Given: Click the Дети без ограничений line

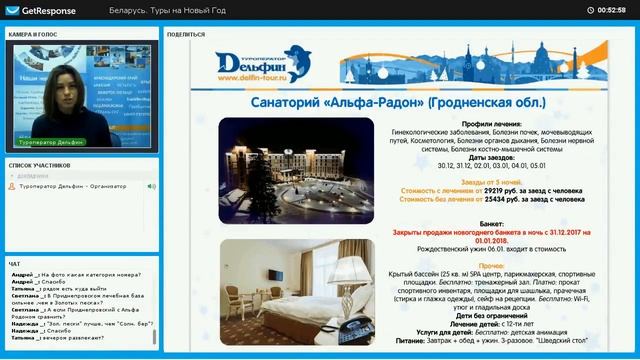Looking at the screenshot, I should (492, 316).
